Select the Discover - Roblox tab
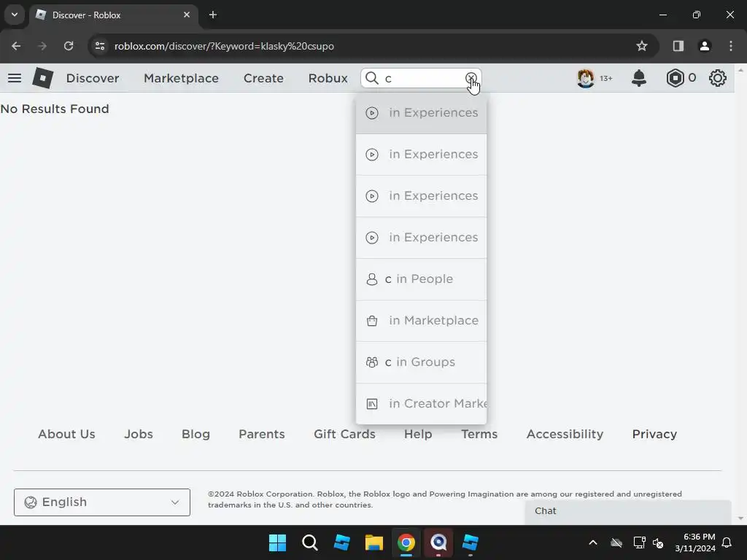The width and height of the screenshot is (747, 560). [x=113, y=15]
